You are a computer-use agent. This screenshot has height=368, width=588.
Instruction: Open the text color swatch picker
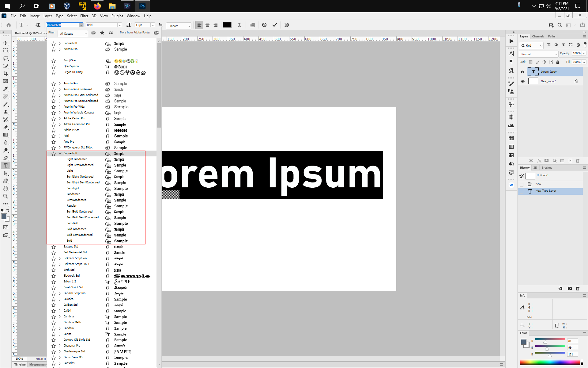point(227,25)
